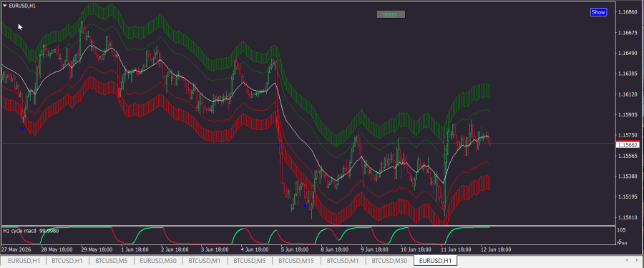Click the 105 level on the macd scale
This screenshot has width=644, height=268.
pos(621,230)
